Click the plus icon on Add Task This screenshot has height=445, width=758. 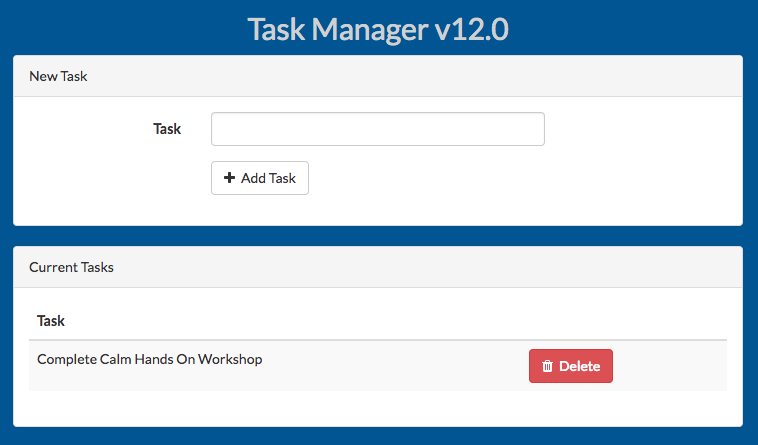point(229,178)
